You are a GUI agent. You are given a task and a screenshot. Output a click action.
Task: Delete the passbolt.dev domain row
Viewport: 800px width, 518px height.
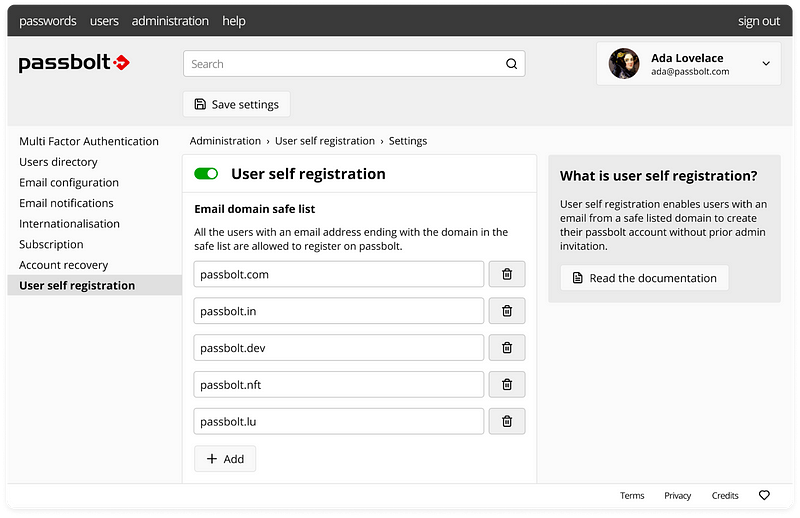[507, 348]
